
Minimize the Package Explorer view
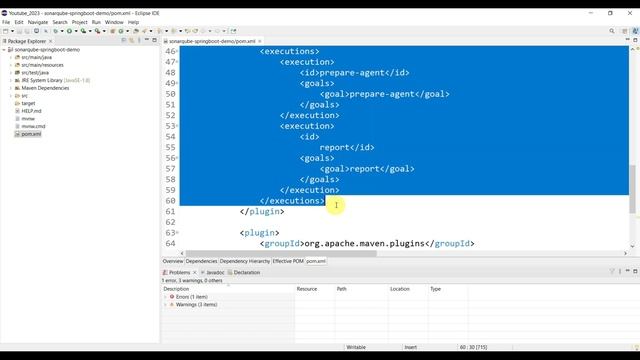click(x=147, y=40)
